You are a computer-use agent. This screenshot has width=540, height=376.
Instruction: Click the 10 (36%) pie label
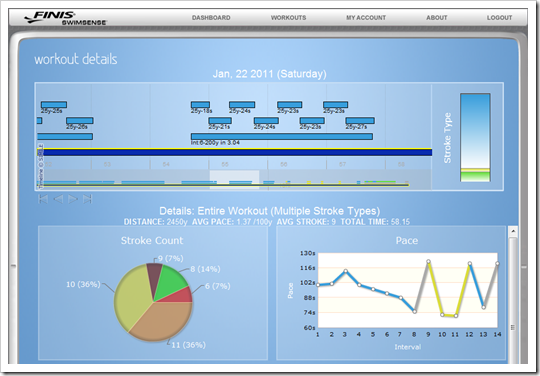(83, 284)
